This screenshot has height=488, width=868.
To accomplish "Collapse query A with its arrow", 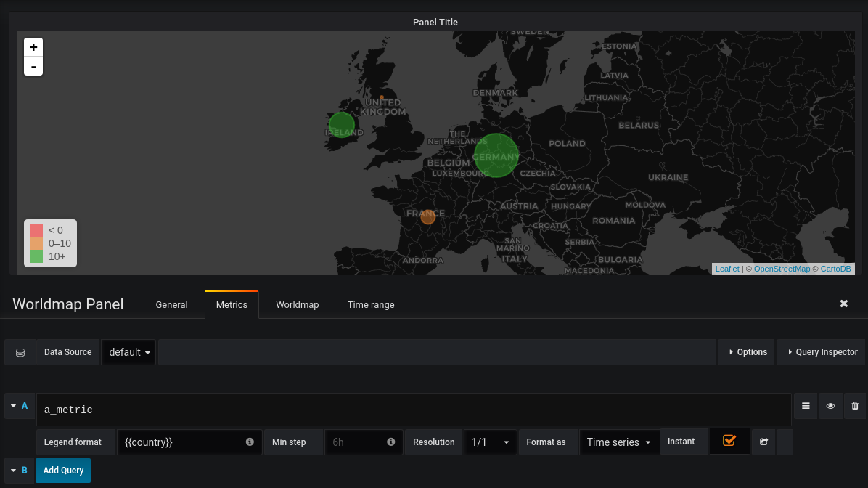I will tap(13, 406).
